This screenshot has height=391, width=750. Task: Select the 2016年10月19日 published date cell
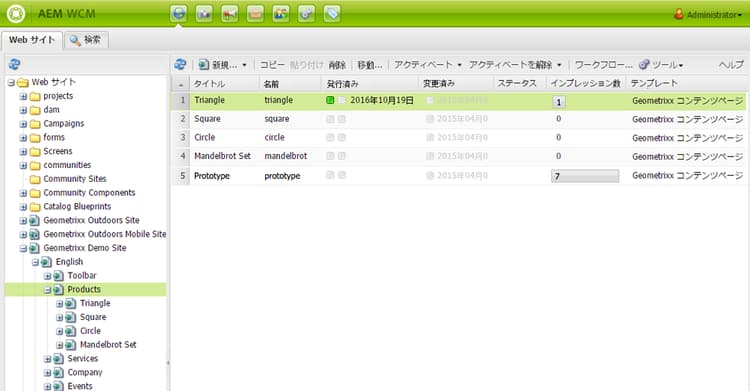[x=382, y=100]
